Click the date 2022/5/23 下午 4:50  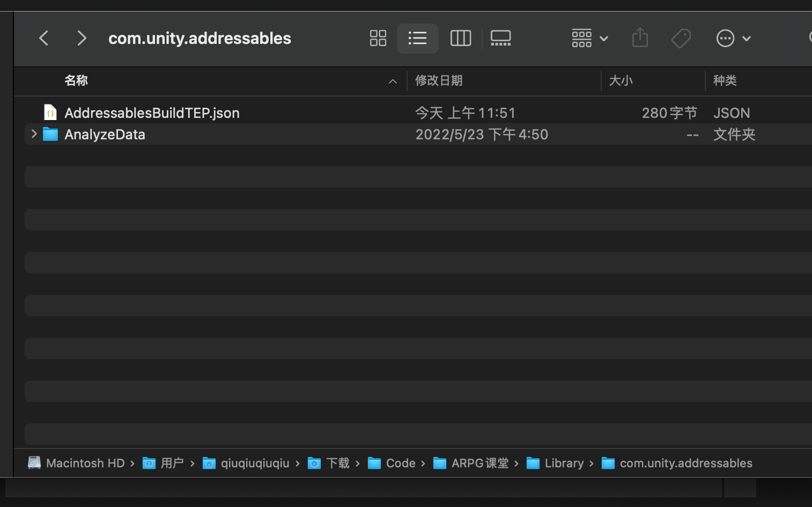pos(482,135)
